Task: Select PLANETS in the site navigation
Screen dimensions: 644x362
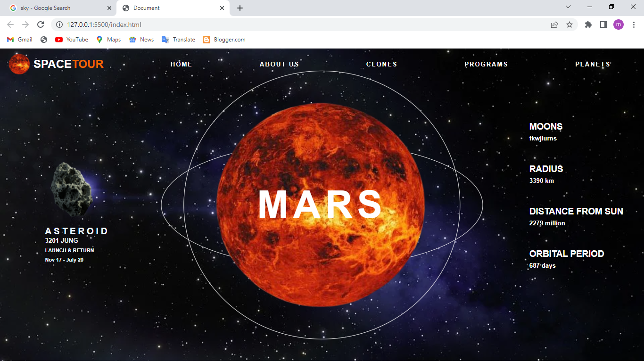Action: pos(593,64)
